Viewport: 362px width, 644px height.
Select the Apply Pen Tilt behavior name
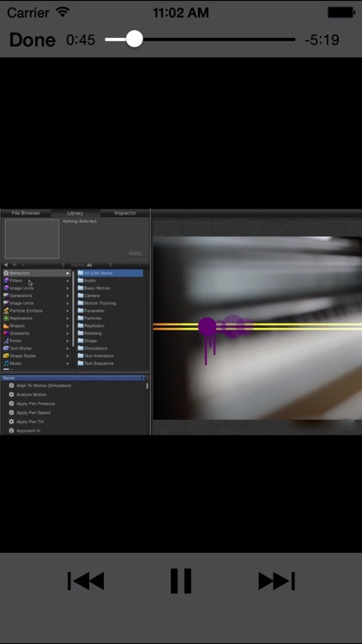(30, 422)
